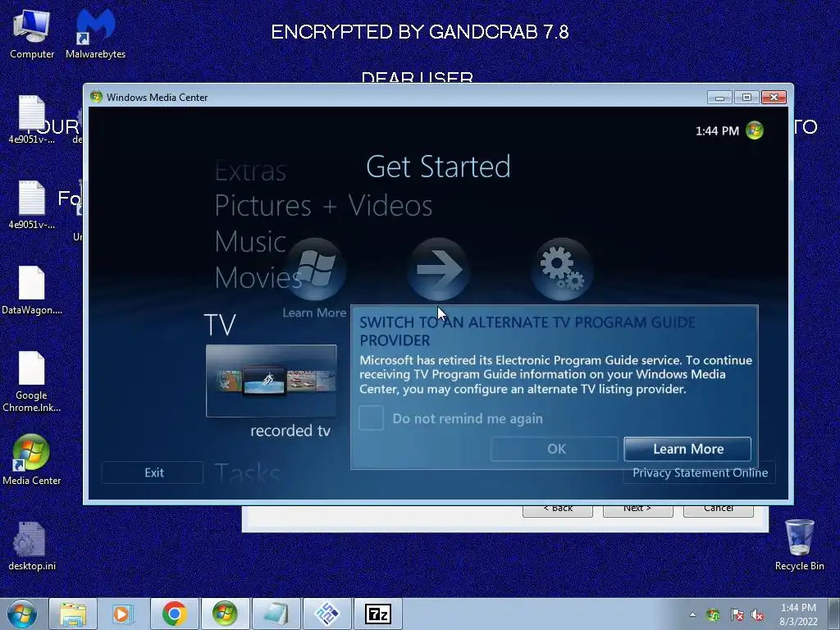Click the muted volume tray icon

[x=757, y=615]
